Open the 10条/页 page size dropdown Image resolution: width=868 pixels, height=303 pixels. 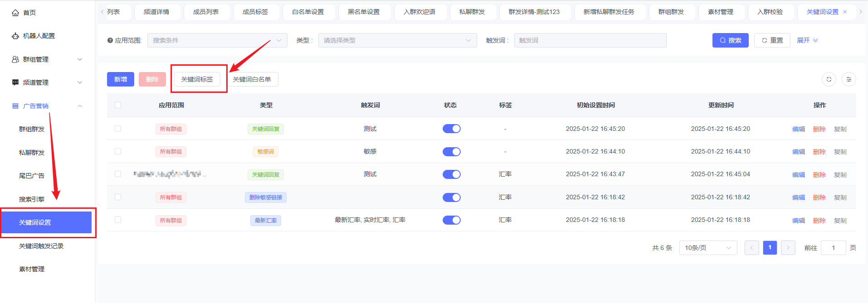point(707,248)
